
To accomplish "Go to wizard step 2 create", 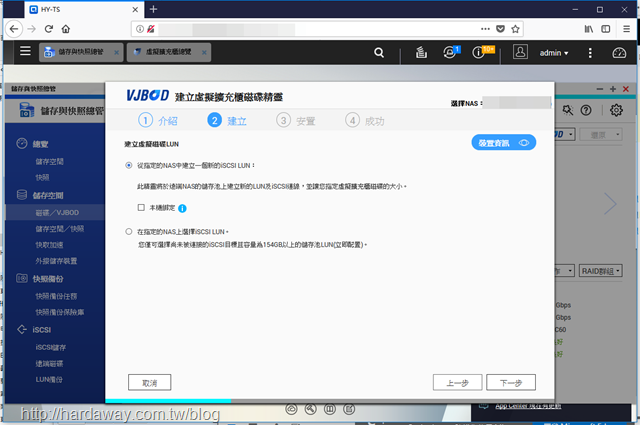I will click(227, 120).
